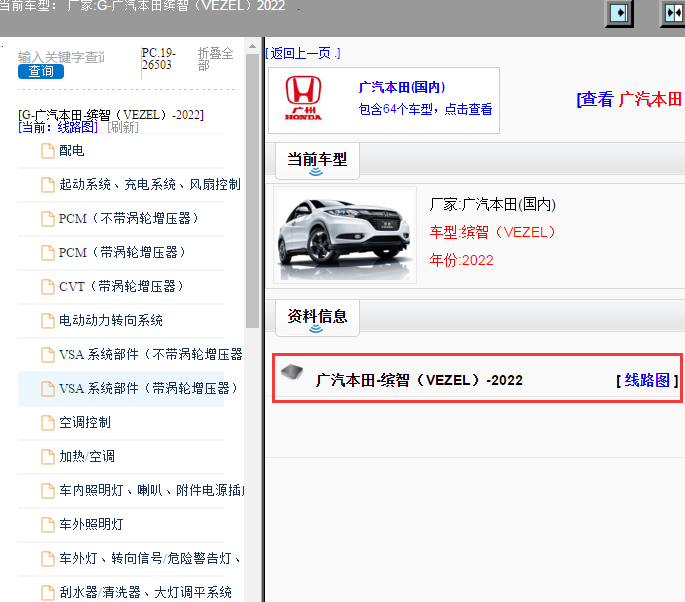This screenshot has width=685, height=602.
Task: Click the 年份:2022 text
Action: [x=461, y=260]
